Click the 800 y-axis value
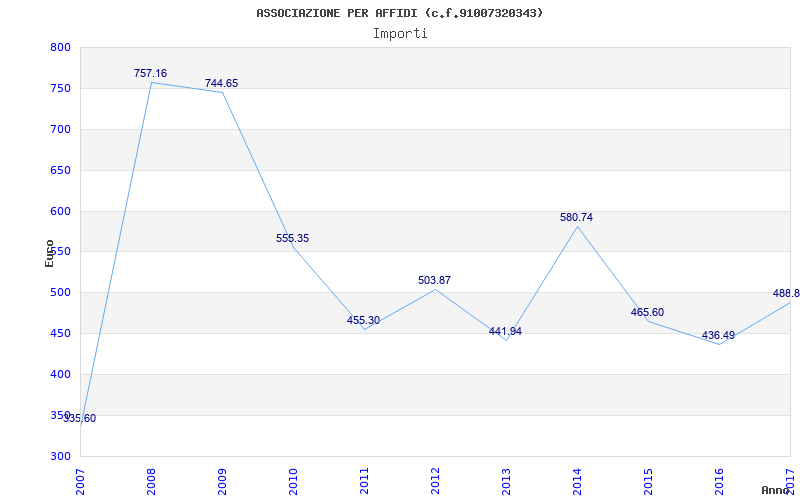Image resolution: width=800 pixels, height=500 pixels. pos(60,47)
